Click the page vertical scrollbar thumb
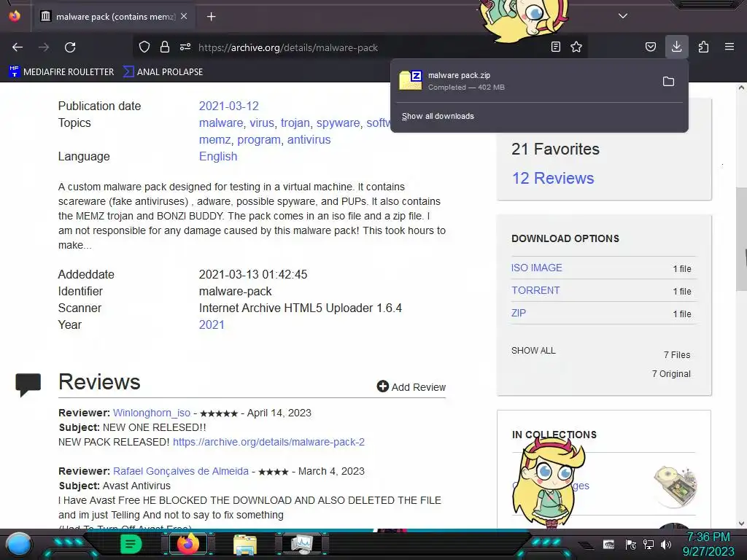747x560 pixels. pyautogui.click(x=741, y=239)
